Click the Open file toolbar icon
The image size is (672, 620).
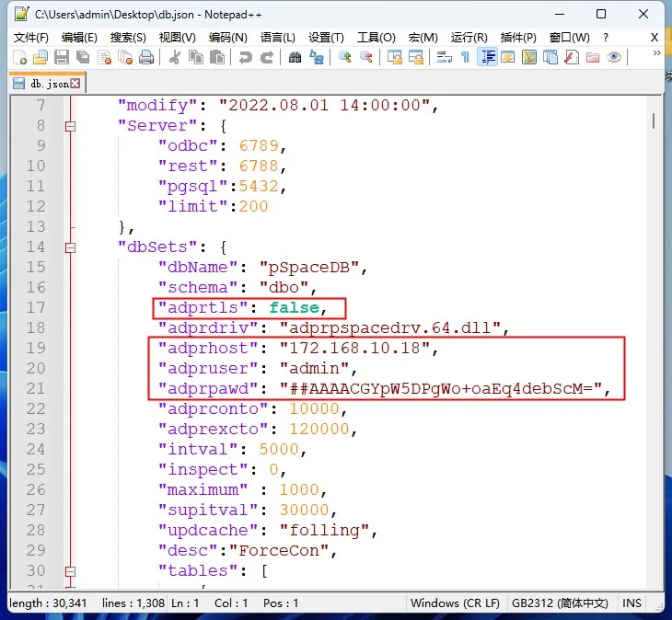pyautogui.click(x=41, y=57)
